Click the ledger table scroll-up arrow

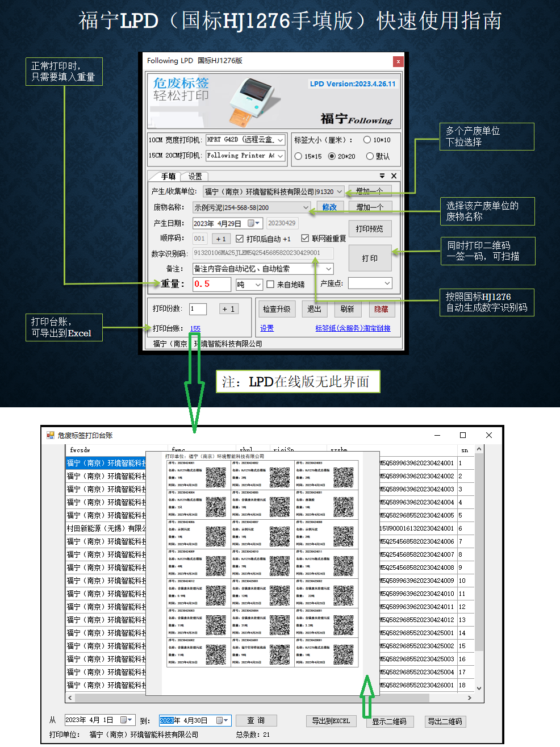479,449
